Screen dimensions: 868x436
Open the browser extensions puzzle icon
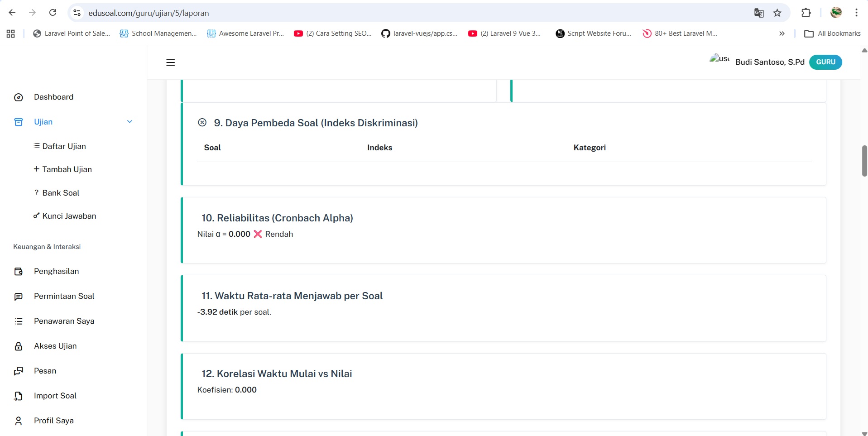pos(806,13)
